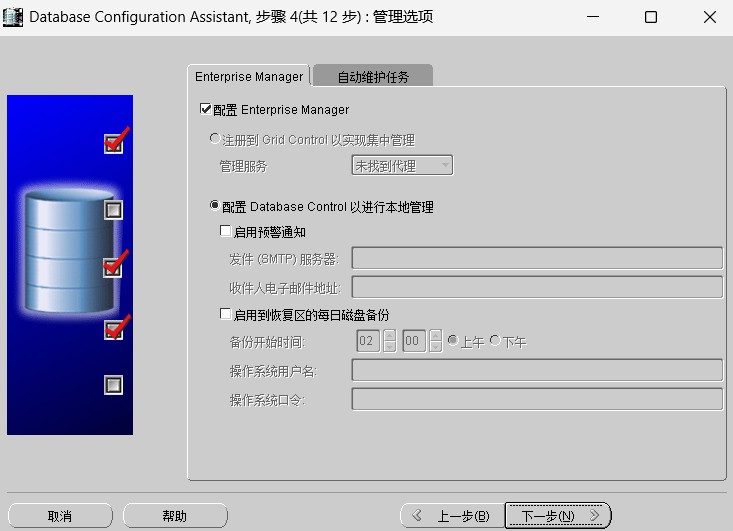Click the backup start hour field 02
The width and height of the screenshot is (733, 531).
tap(368, 341)
